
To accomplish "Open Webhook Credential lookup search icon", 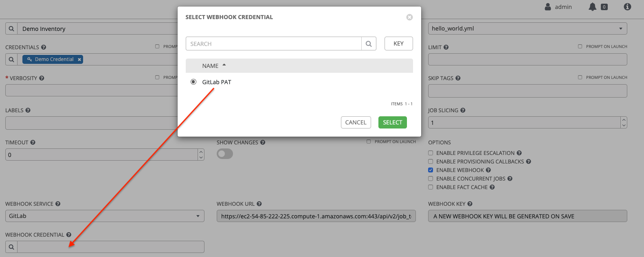I will click(x=11, y=247).
